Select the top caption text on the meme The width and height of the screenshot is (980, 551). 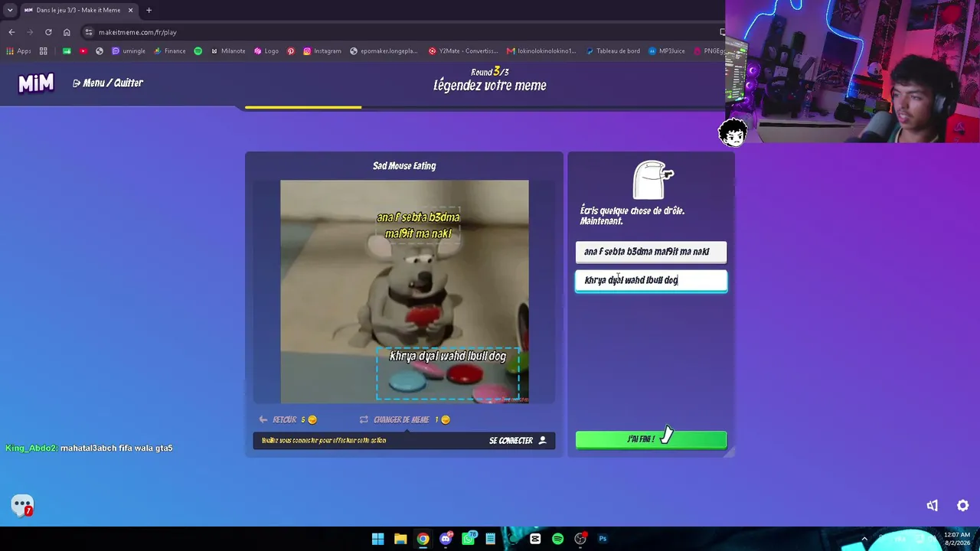[x=418, y=225]
